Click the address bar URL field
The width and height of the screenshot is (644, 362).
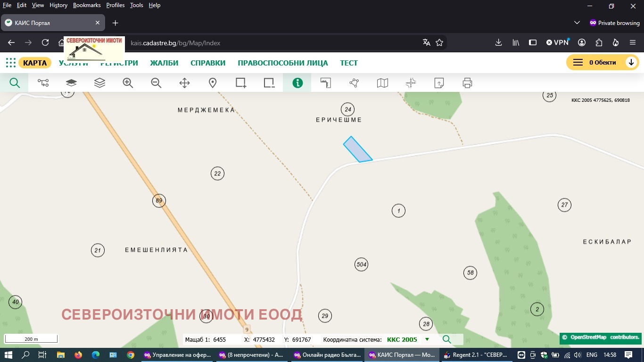click(x=273, y=42)
